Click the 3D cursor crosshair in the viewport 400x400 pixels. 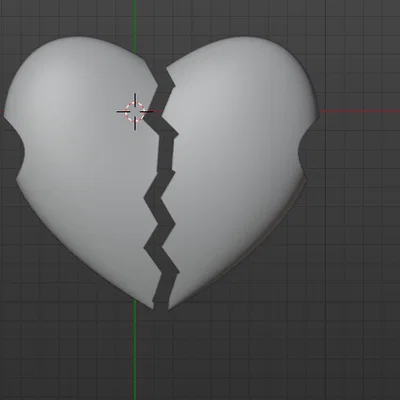(x=135, y=112)
